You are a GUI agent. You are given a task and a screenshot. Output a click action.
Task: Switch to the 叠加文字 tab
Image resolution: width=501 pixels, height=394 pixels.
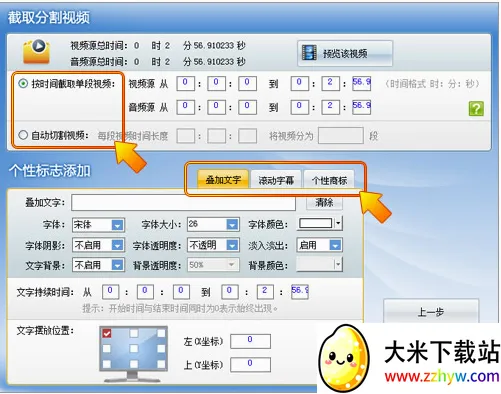tap(223, 180)
